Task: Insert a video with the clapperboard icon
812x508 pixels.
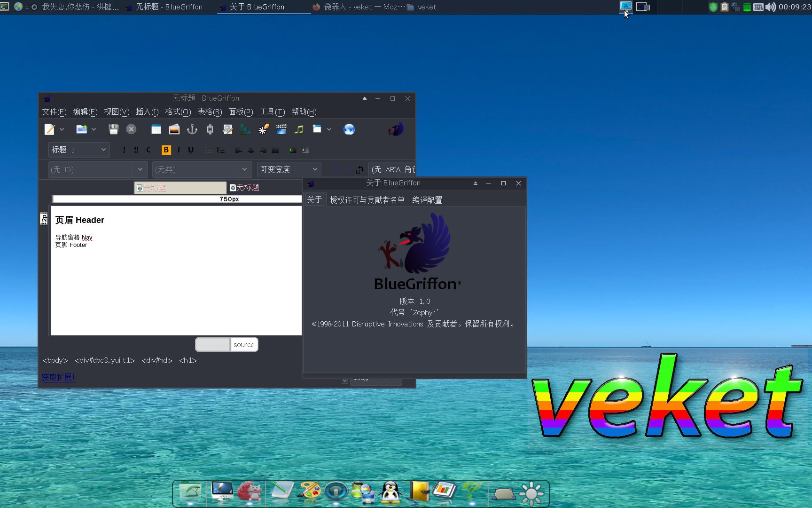Action: click(x=281, y=129)
